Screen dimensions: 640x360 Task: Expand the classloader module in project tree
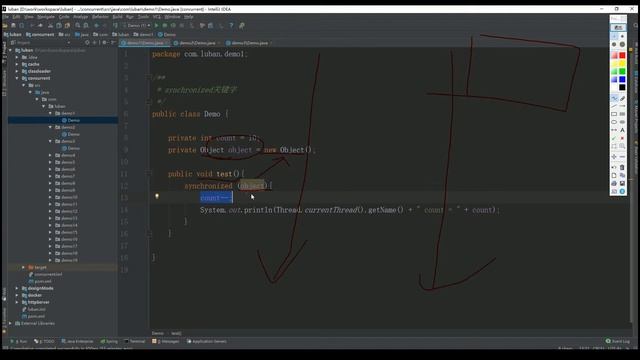pos(17,71)
